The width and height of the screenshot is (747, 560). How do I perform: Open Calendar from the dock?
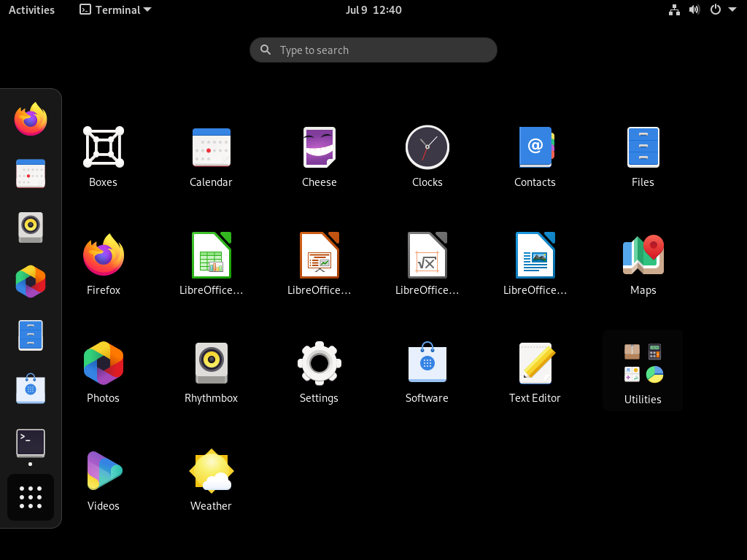[x=31, y=174]
